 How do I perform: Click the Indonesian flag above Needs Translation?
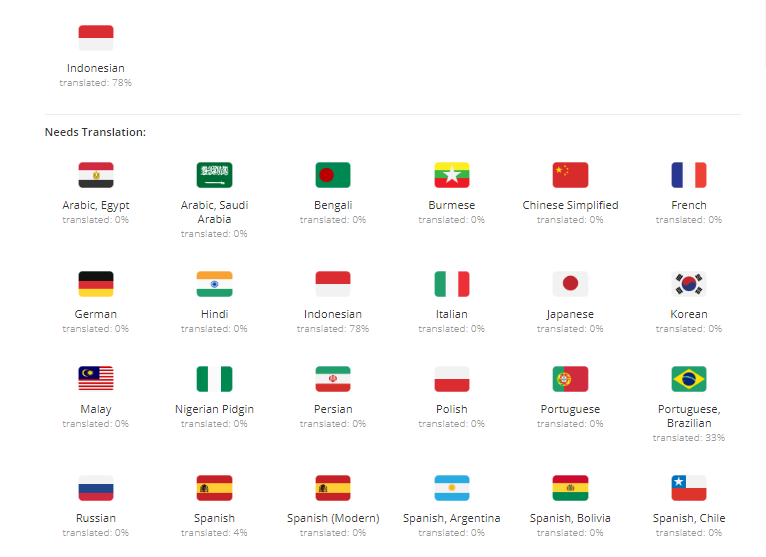pos(96,38)
